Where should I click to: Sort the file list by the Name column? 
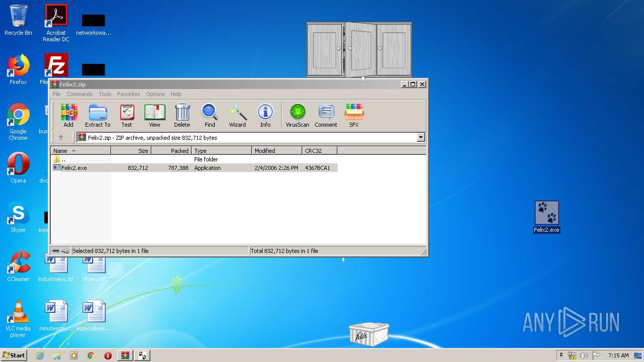pos(80,150)
